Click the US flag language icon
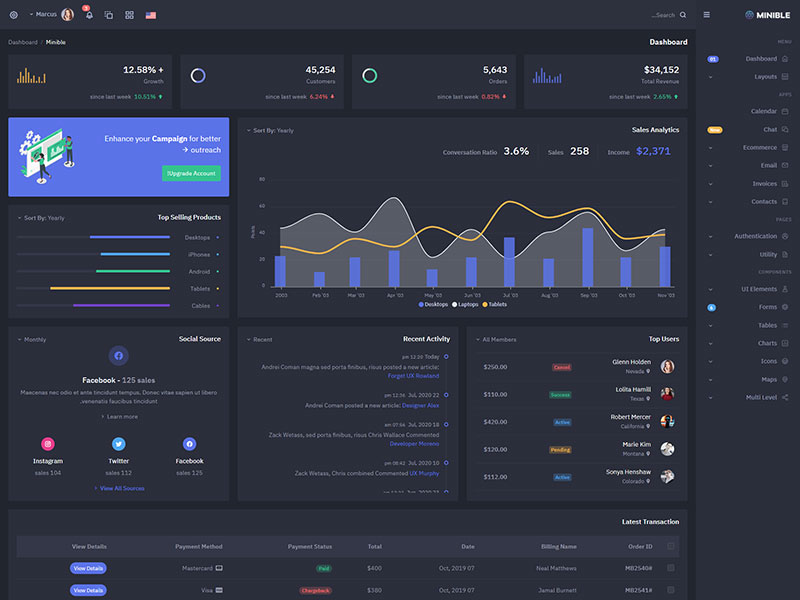 (x=151, y=15)
